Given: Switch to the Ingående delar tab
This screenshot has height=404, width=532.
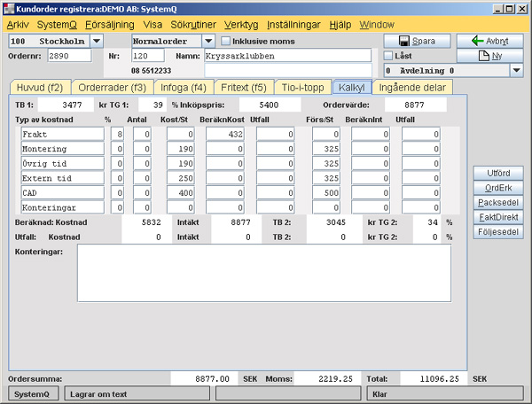Looking at the screenshot, I should (x=412, y=88).
